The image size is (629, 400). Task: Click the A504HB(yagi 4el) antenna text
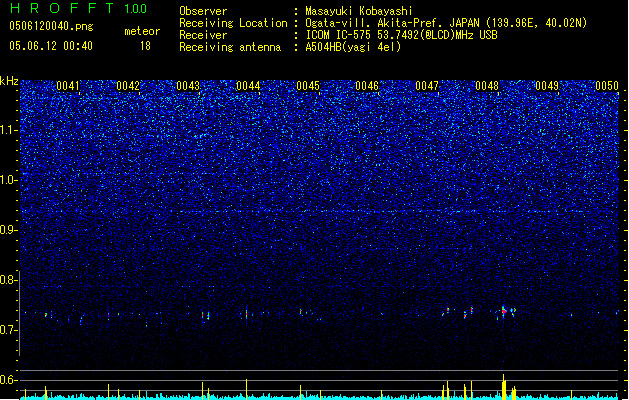pos(353,47)
